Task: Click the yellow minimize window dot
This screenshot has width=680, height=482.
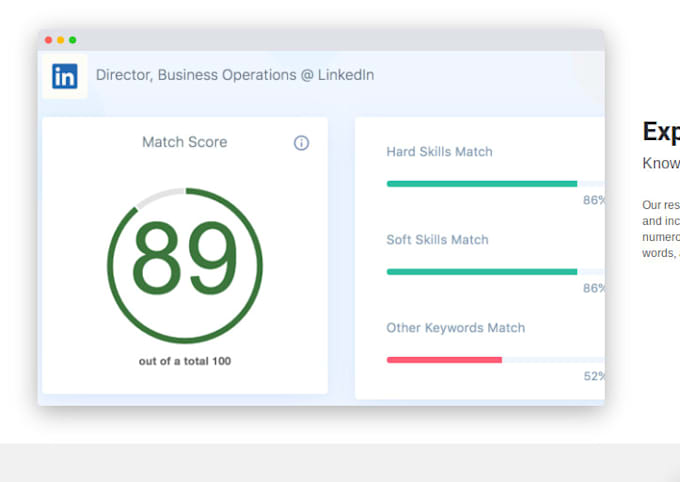Action: click(61, 40)
